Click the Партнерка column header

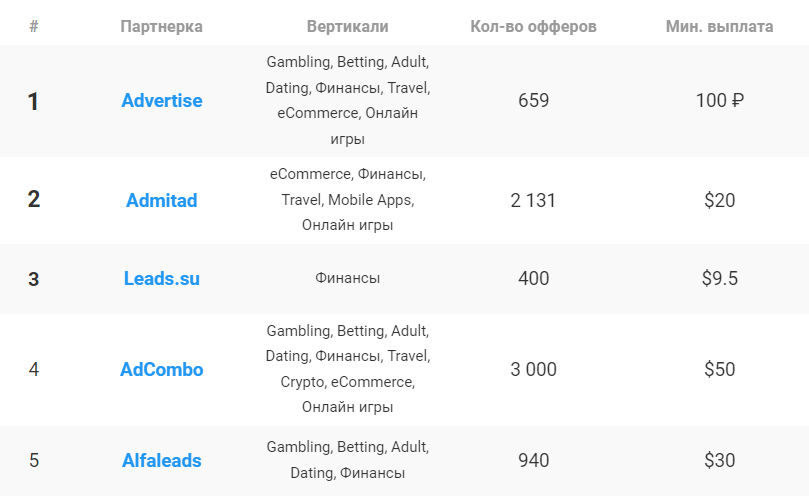(161, 26)
